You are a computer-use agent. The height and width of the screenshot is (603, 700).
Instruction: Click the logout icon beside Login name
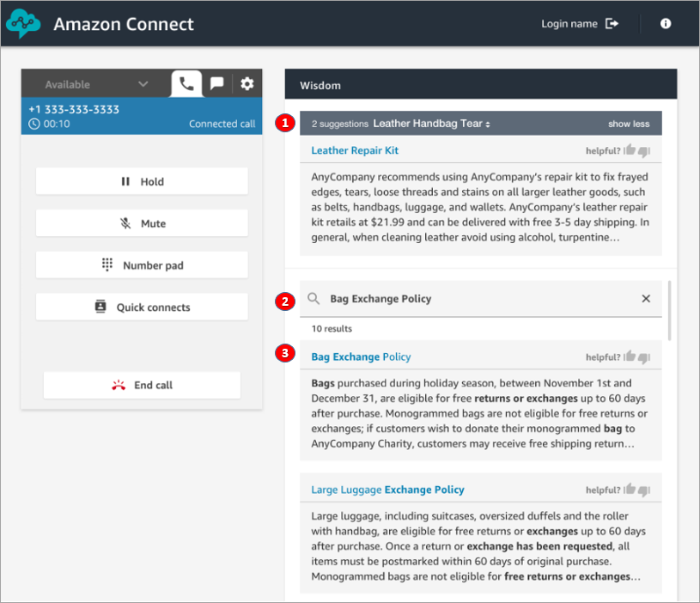[612, 24]
